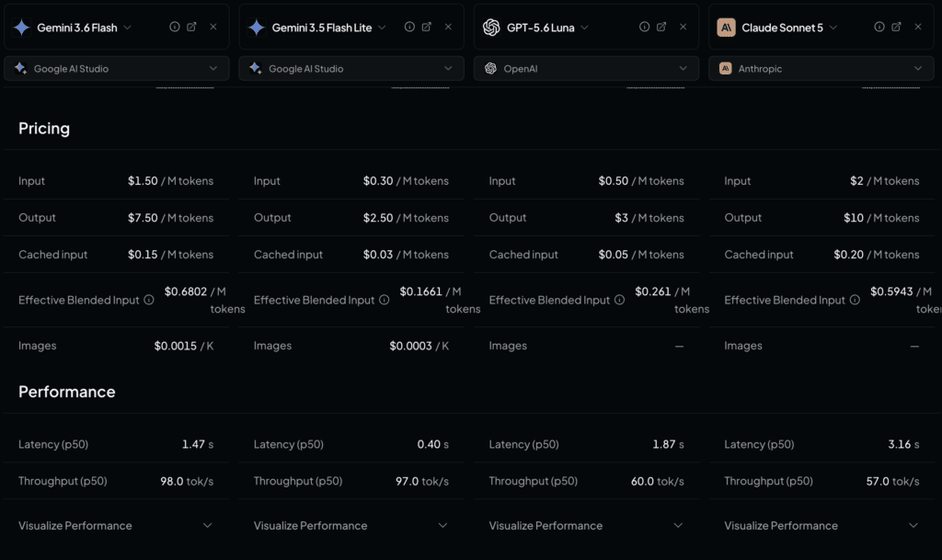Click the info icon for Gemini 3.6 Flash
Screen dimensions: 942x560
(x=174, y=27)
